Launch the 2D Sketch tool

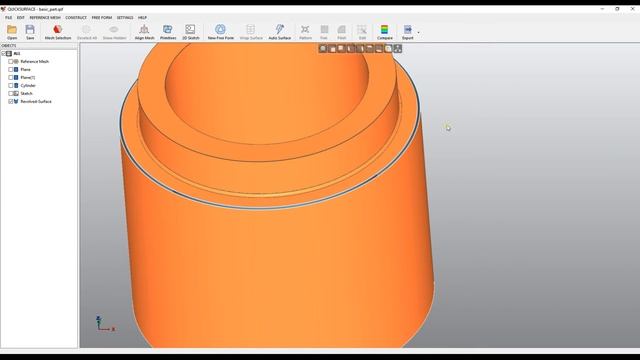point(191,32)
